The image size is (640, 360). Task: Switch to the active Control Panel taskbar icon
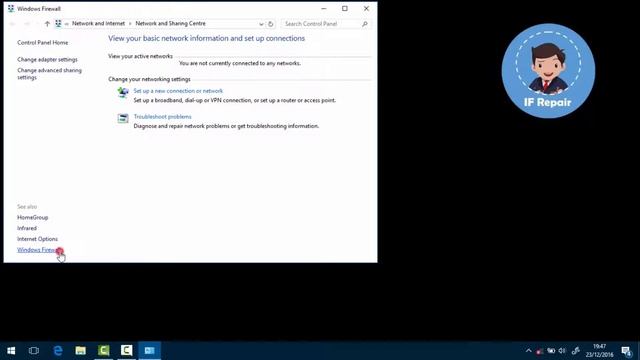(149, 351)
